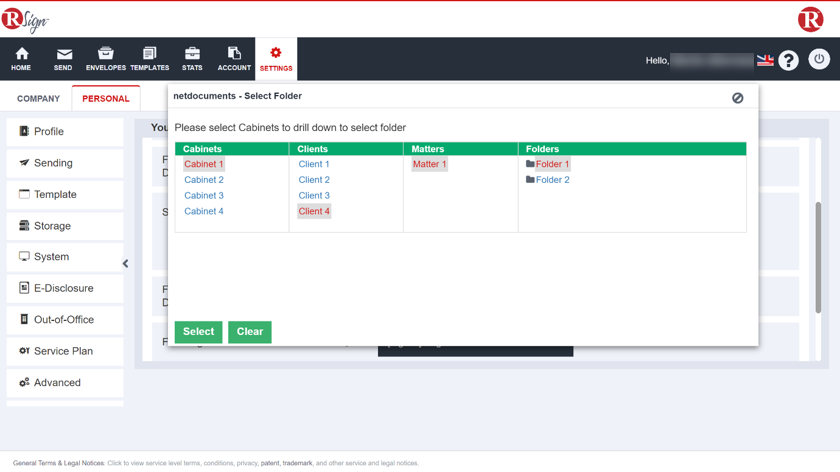Screen dimensions: 840x472
Task: Click the green Select button
Action: 198,332
